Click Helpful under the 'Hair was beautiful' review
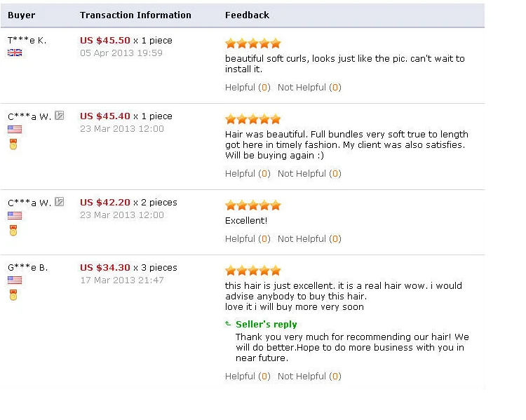Viewport: 526px width, 420px height. tap(248, 174)
